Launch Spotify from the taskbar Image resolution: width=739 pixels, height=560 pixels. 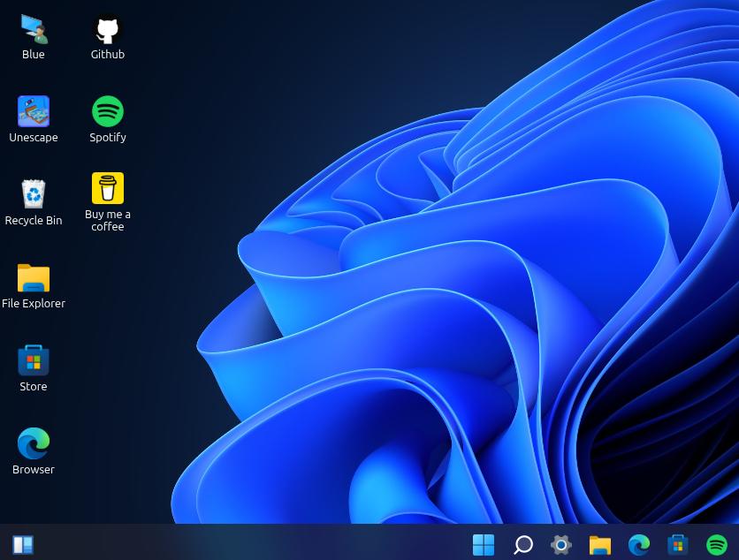click(717, 545)
